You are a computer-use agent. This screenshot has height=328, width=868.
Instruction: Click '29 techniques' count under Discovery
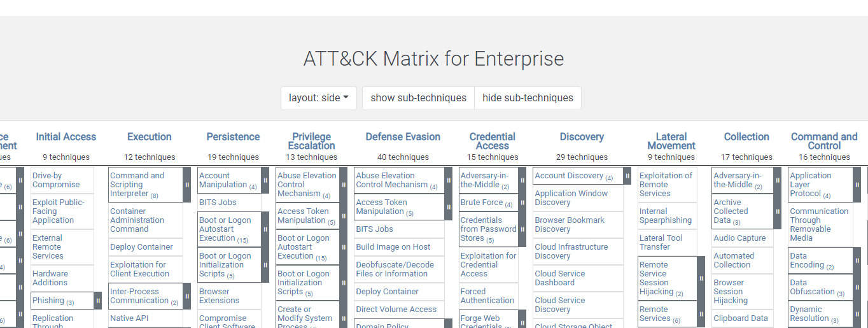click(x=582, y=157)
